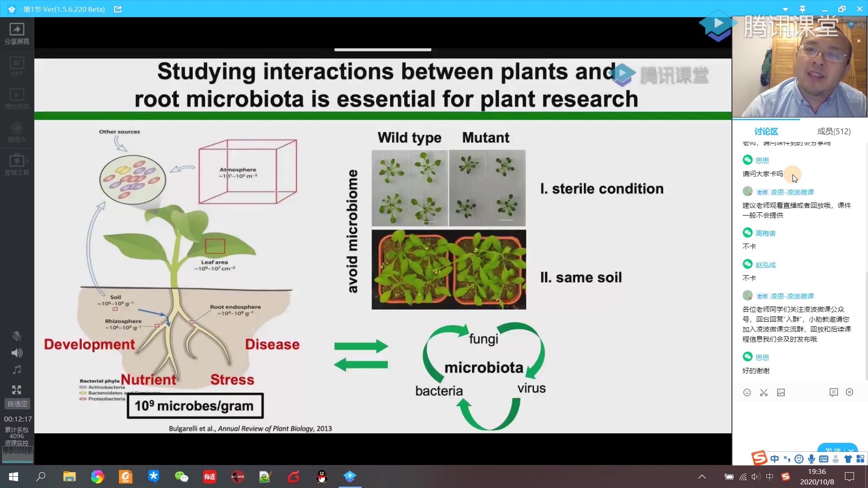
Task: Open the title bar dropdown triangle menu
Action: pyautogui.click(x=785, y=9)
